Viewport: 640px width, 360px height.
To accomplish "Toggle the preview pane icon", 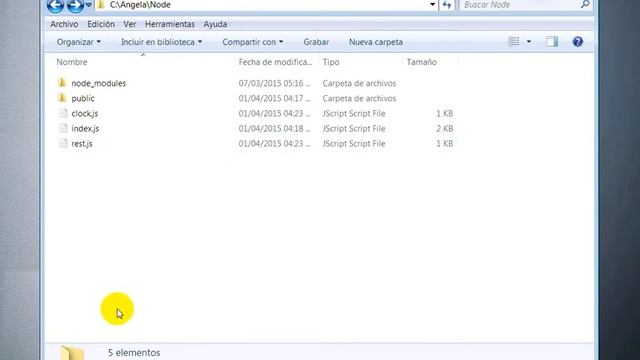I will 552,42.
